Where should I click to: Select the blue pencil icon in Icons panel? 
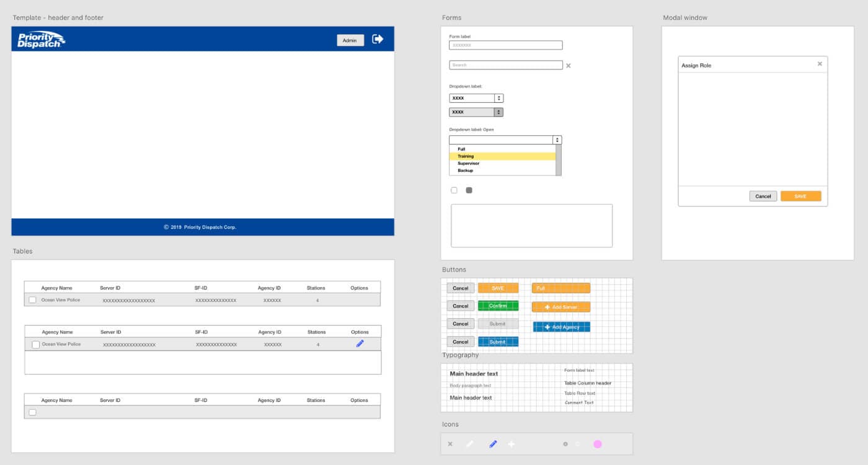point(492,443)
